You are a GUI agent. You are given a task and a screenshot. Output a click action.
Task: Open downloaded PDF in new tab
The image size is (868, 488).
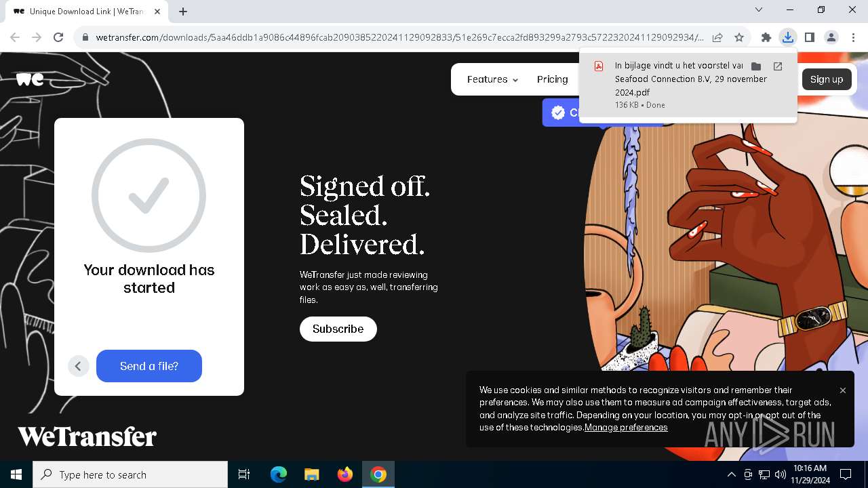point(778,66)
